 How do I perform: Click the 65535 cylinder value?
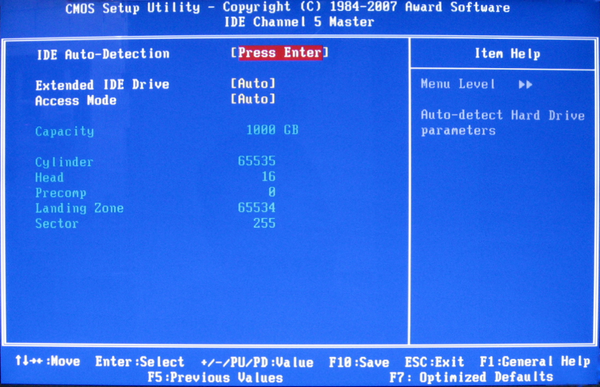(x=256, y=161)
